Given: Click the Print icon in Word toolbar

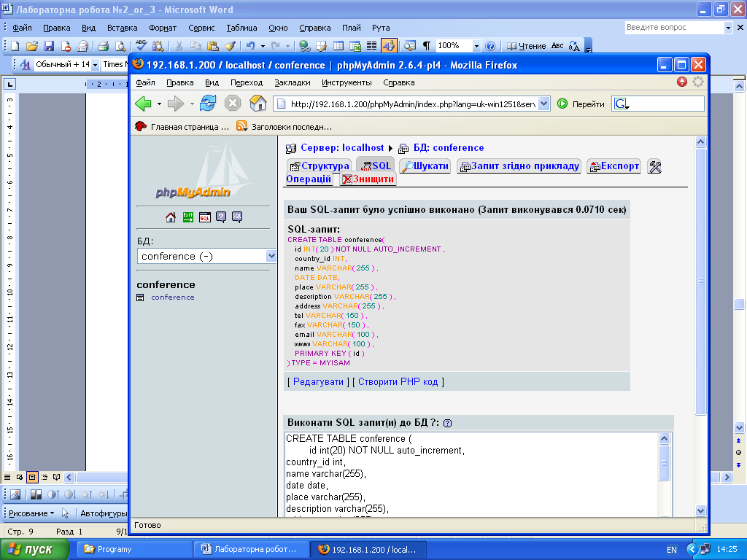Looking at the screenshot, I should 103,46.
